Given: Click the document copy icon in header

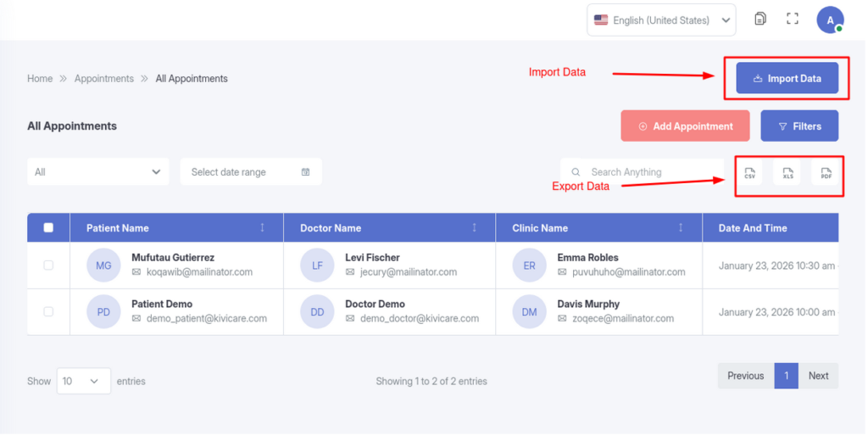Looking at the screenshot, I should (x=760, y=19).
